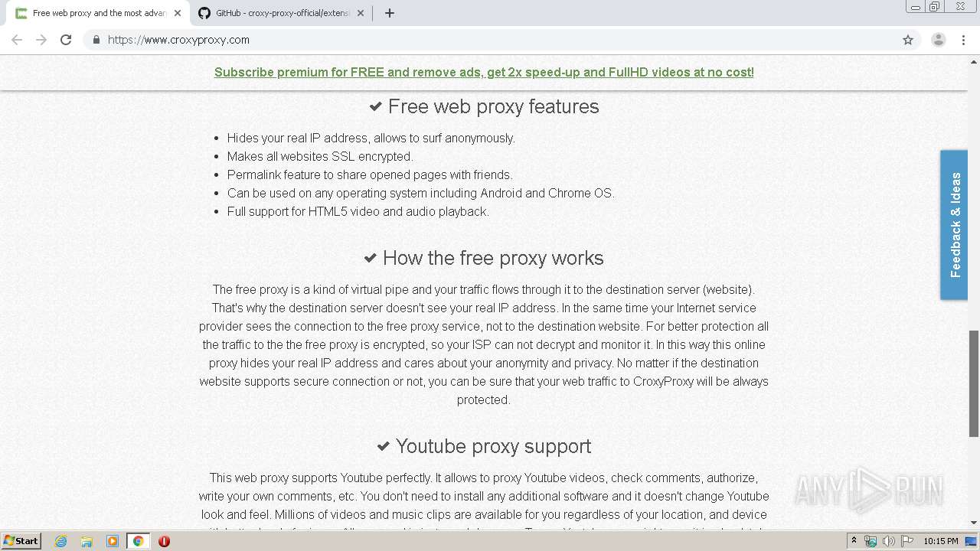The height and width of the screenshot is (551, 980).
Task: Open the network tray icon
Action: pyautogui.click(x=871, y=541)
